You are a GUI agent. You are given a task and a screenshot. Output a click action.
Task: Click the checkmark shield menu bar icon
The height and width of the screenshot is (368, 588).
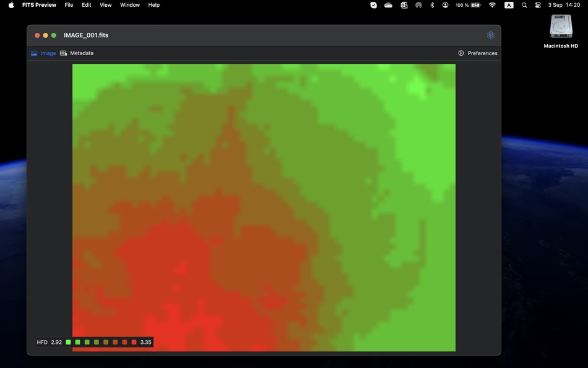[x=373, y=5]
